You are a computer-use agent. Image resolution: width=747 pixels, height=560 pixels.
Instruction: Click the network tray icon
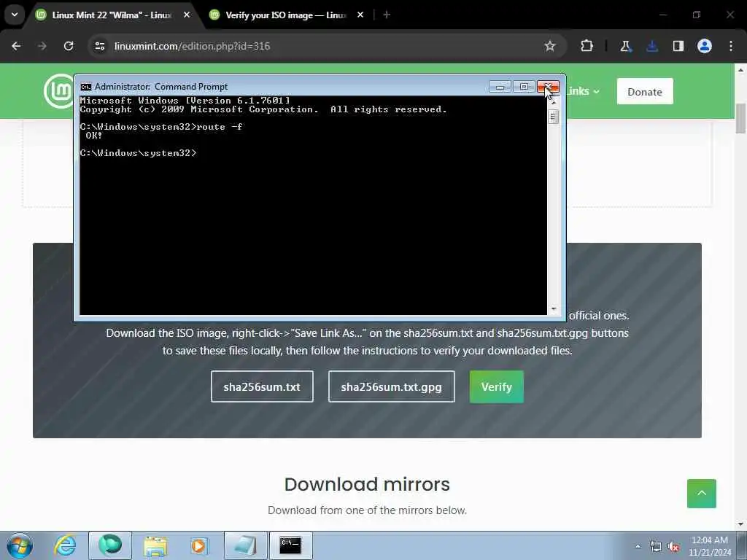click(656, 547)
